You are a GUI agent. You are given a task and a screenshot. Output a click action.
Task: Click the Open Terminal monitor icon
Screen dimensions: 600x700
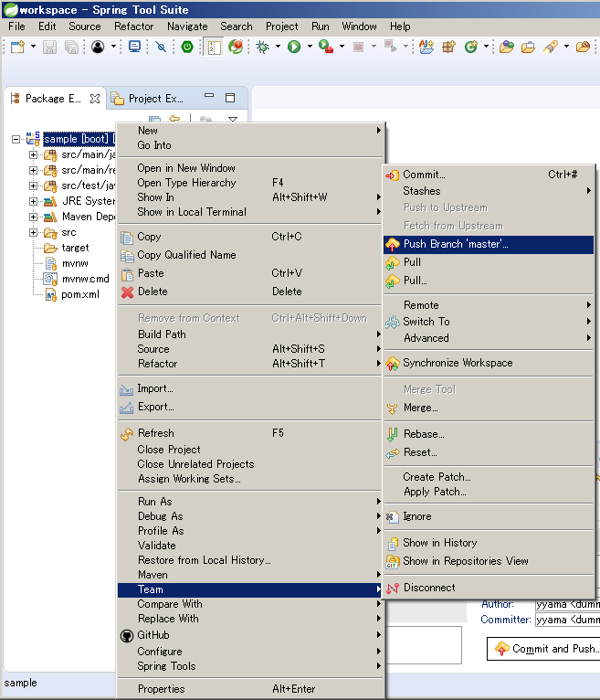134,47
